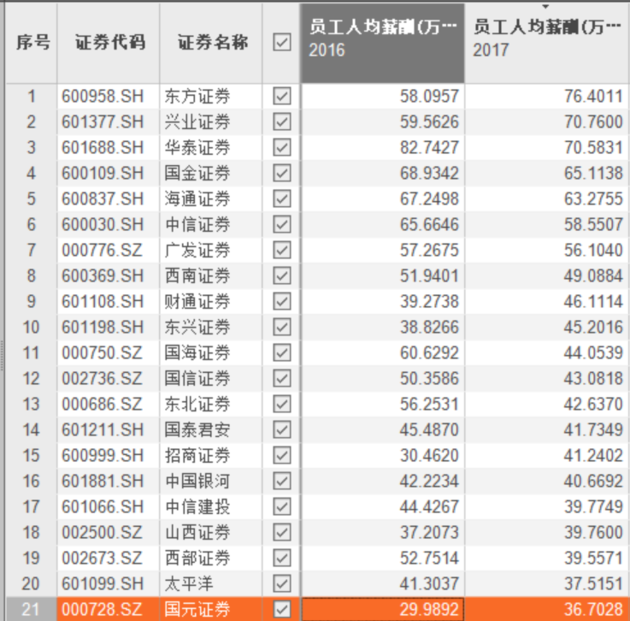This screenshot has width=630, height=621.
Task: Click 2017 value 41.7349
Action: coord(593,430)
